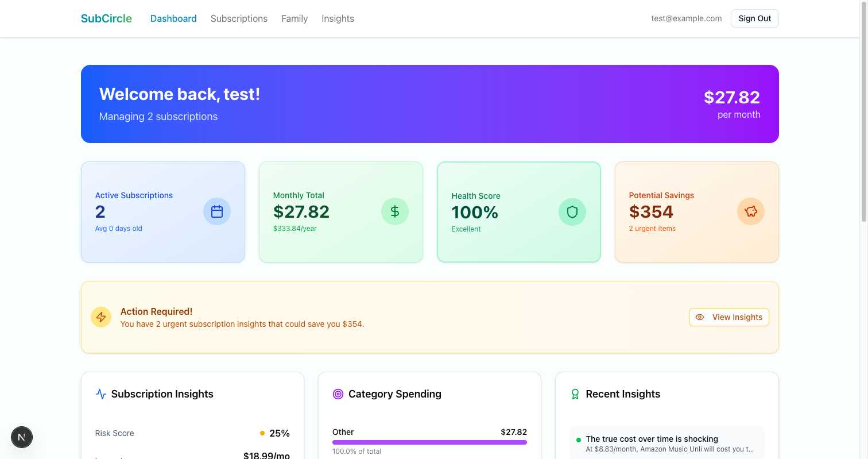Screen dimensions: 868x459
Task: Click the green dot beside true cost insight
Action: point(579,440)
